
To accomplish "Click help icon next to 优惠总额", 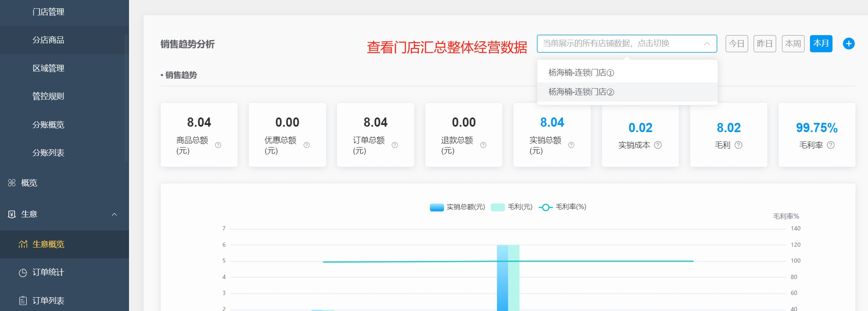I will (306, 145).
